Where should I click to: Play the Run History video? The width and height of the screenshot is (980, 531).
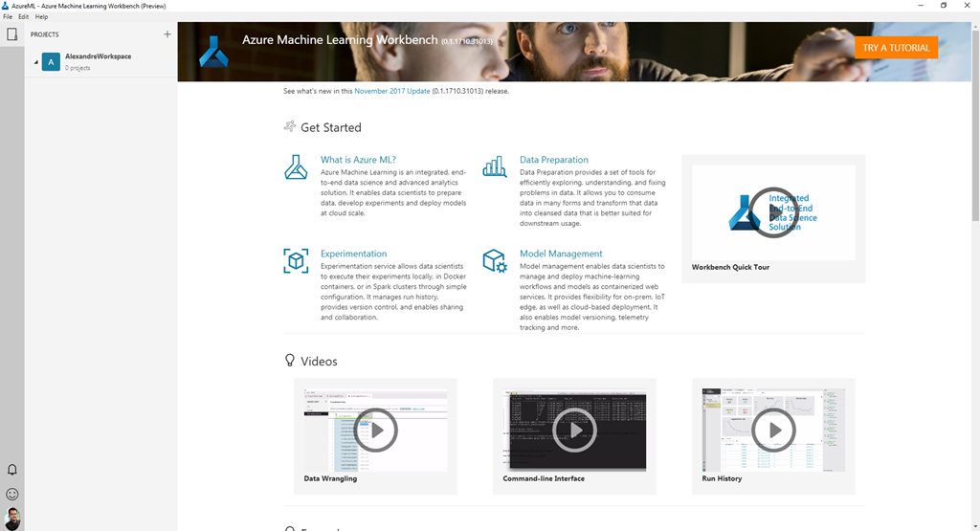click(773, 430)
